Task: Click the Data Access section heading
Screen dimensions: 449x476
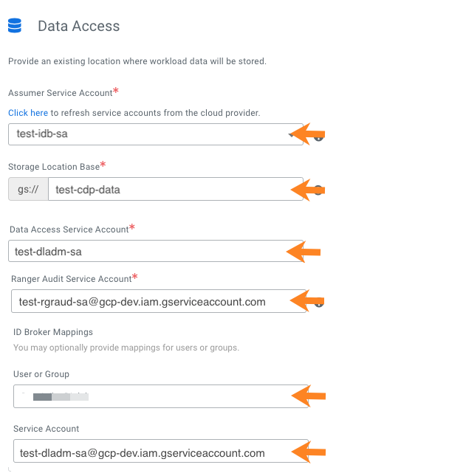Action: pyautogui.click(x=78, y=27)
